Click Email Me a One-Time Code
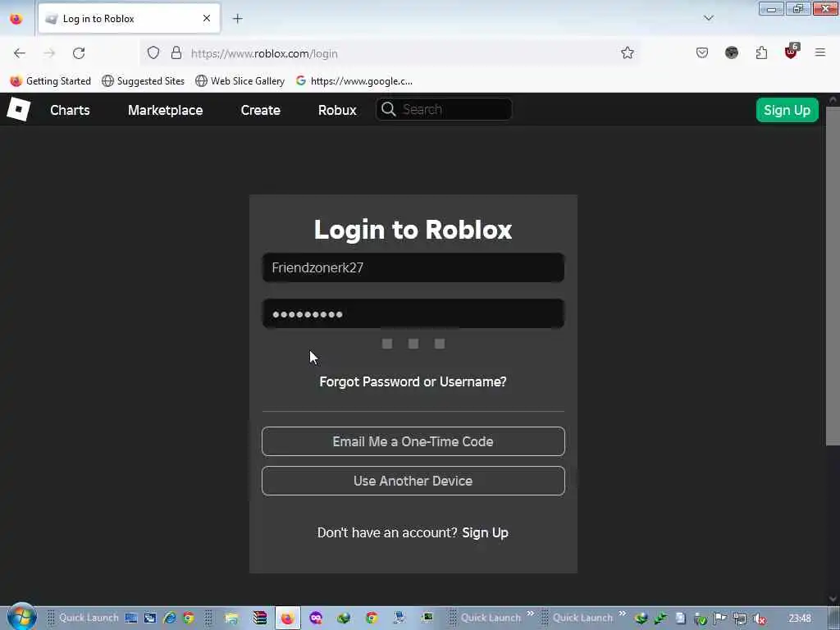840x630 pixels. click(x=413, y=441)
